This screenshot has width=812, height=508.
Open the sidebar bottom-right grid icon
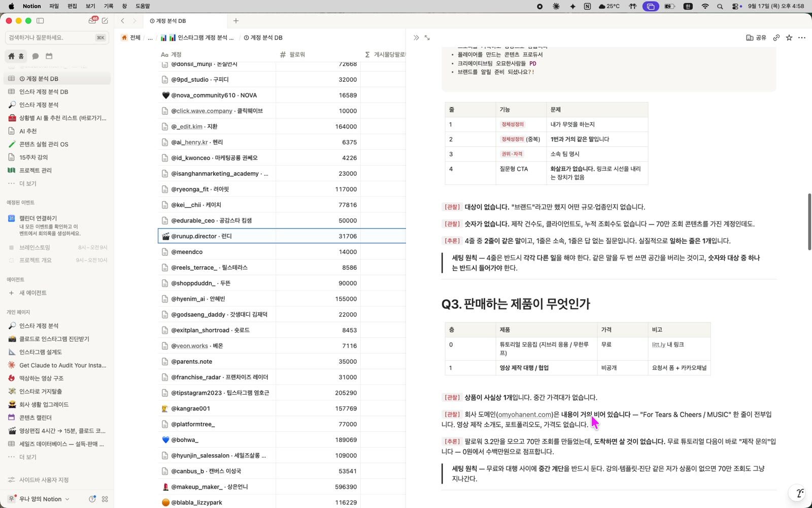pos(105,499)
